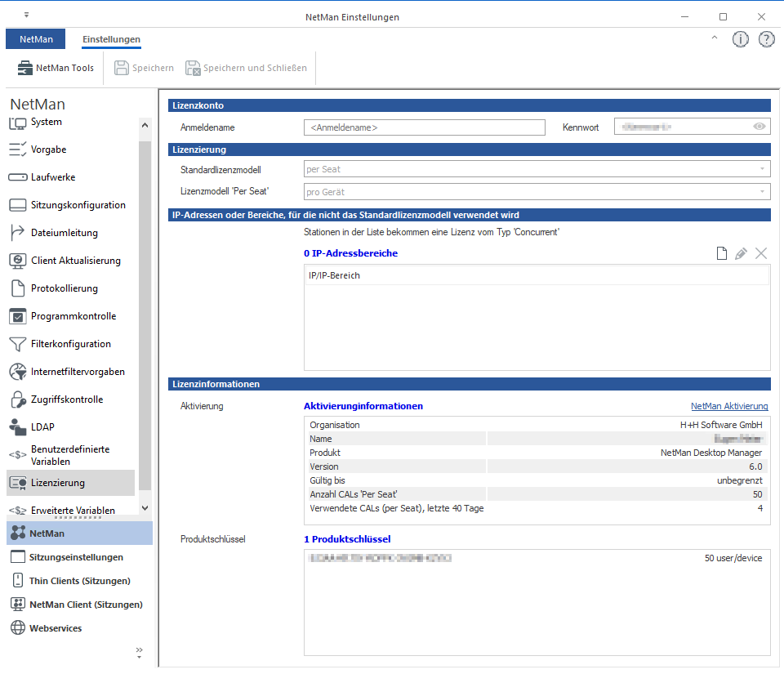
Task: Open NetMan Tools in the toolbar
Action: pyautogui.click(x=56, y=68)
